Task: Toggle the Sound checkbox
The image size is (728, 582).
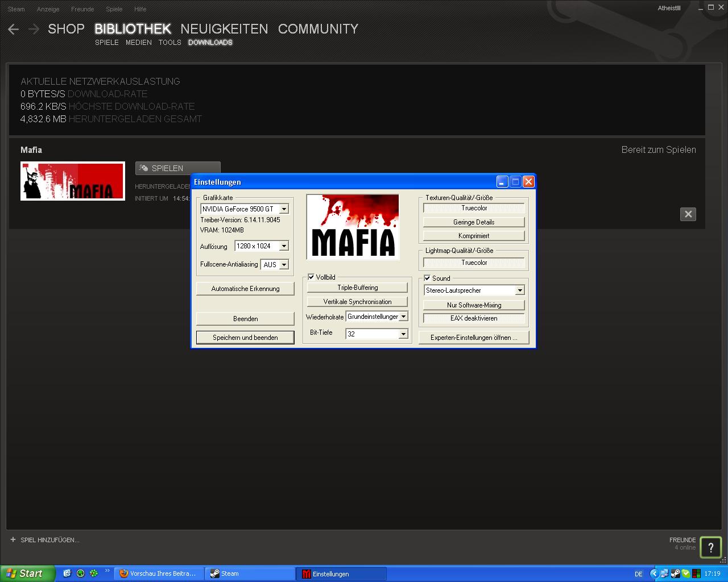Action: 427,278
